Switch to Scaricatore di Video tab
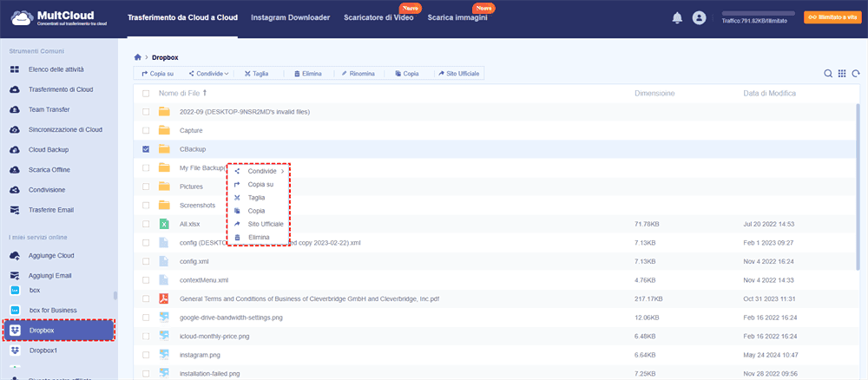 378,17
